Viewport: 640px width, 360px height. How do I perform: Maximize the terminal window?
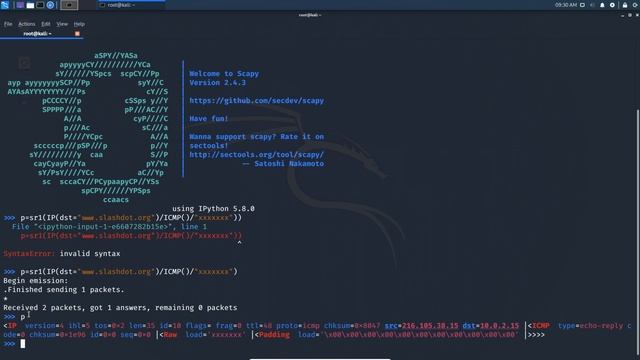630,15
